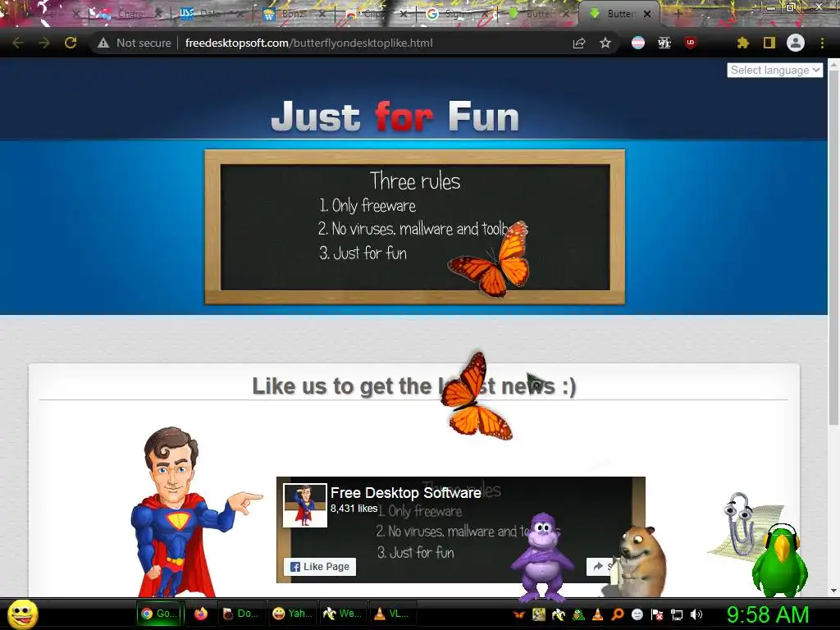Click the VLC cone tray icon
The height and width of the screenshot is (630, 840).
[x=598, y=615]
